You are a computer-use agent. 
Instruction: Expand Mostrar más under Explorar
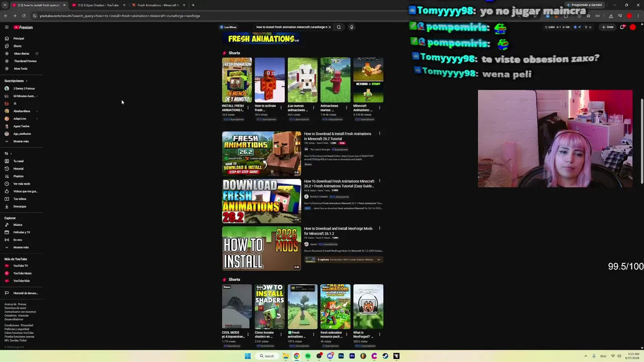pyautogui.click(x=21, y=247)
